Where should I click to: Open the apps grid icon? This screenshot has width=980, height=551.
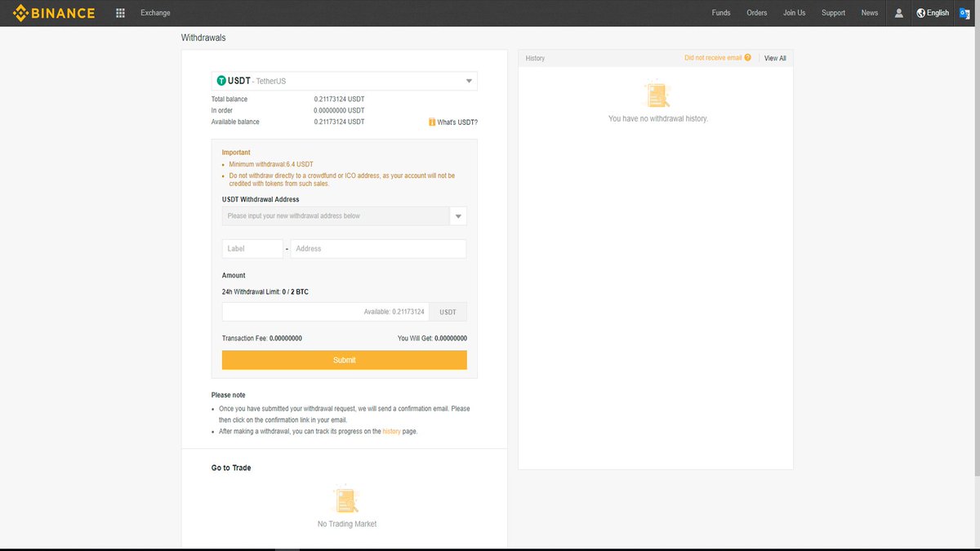click(x=121, y=13)
